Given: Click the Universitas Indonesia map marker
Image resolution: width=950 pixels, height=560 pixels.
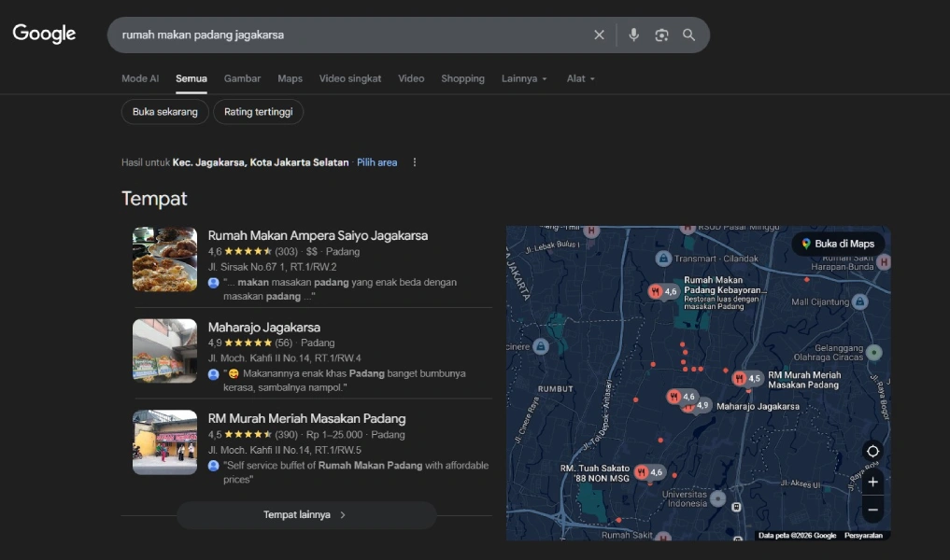Looking at the screenshot, I should click(718, 498).
